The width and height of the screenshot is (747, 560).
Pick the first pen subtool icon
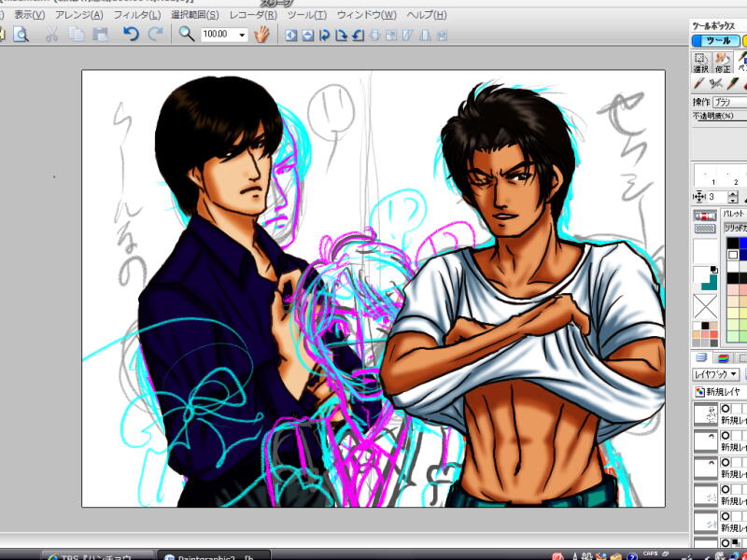[x=699, y=83]
